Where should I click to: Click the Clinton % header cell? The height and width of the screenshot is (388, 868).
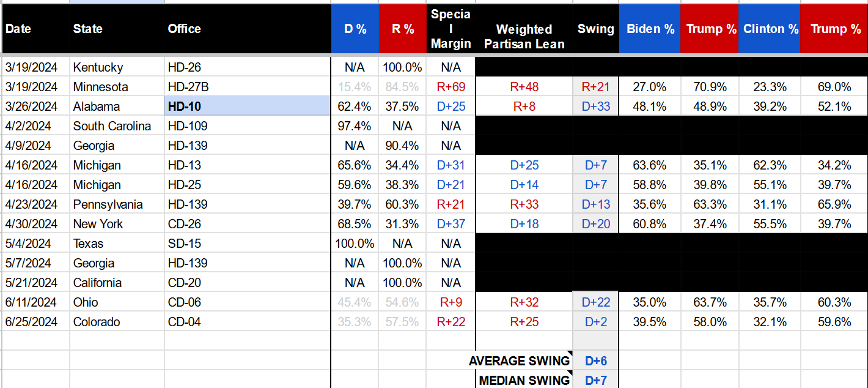(770, 29)
